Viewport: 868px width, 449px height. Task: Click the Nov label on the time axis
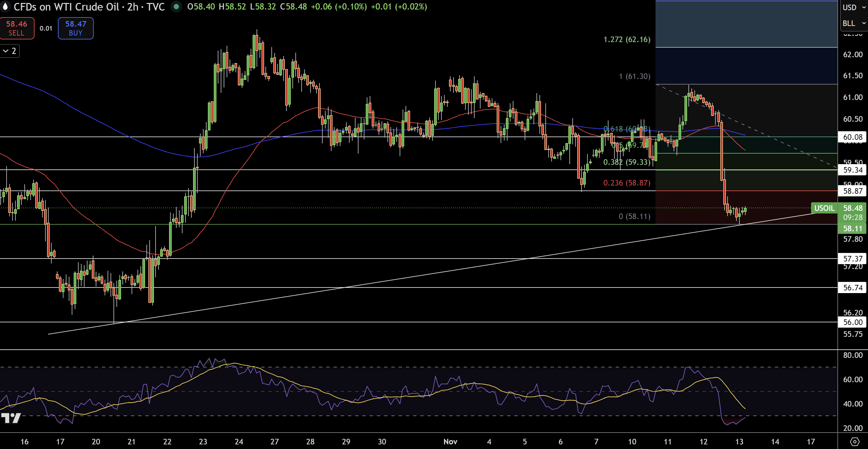tap(450, 441)
